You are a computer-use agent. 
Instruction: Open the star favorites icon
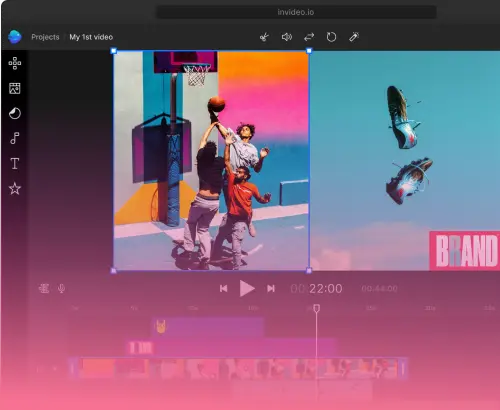pos(15,189)
